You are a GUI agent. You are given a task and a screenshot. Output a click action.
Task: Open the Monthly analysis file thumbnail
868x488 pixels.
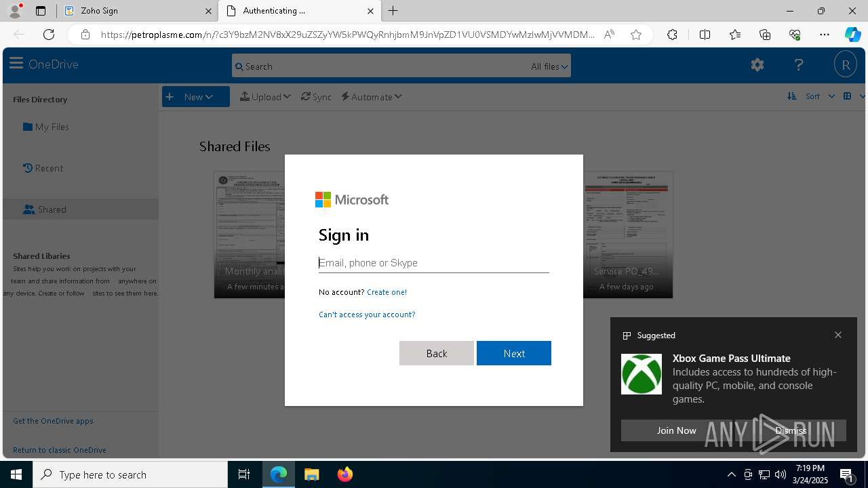250,235
